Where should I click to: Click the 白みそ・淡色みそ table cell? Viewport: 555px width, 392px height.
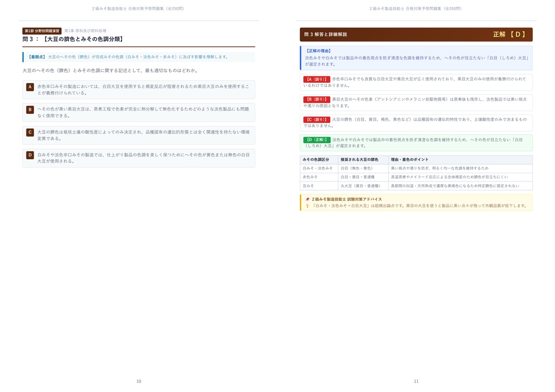point(318,168)
